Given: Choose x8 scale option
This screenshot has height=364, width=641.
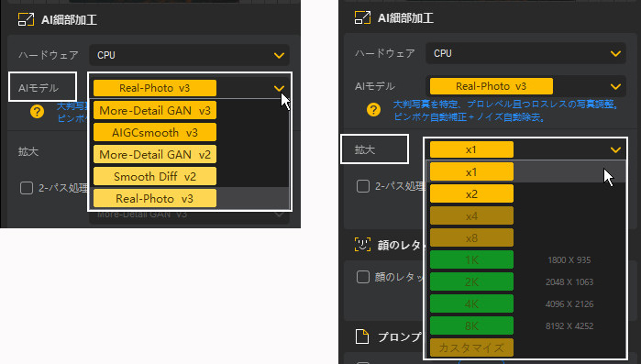Looking at the screenshot, I should point(471,238).
